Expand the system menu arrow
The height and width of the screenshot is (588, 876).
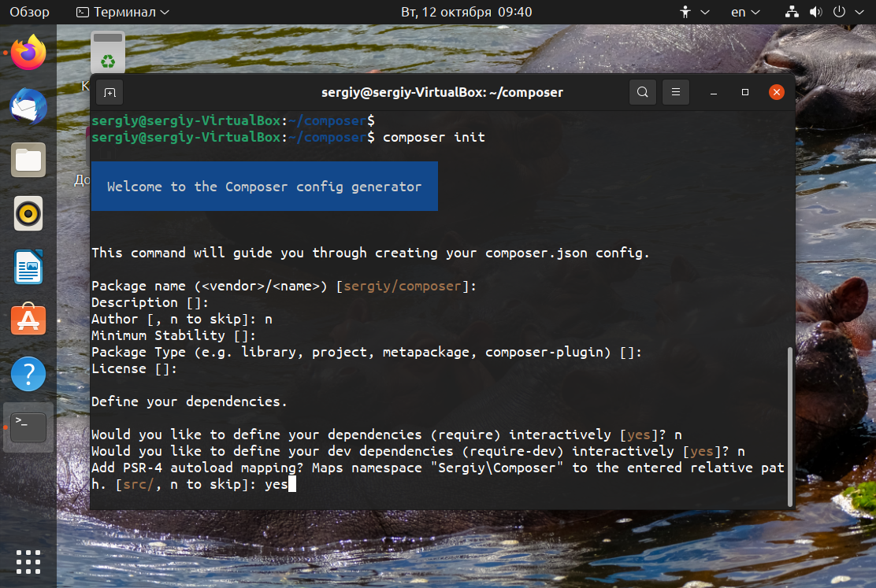pyautogui.click(x=859, y=12)
